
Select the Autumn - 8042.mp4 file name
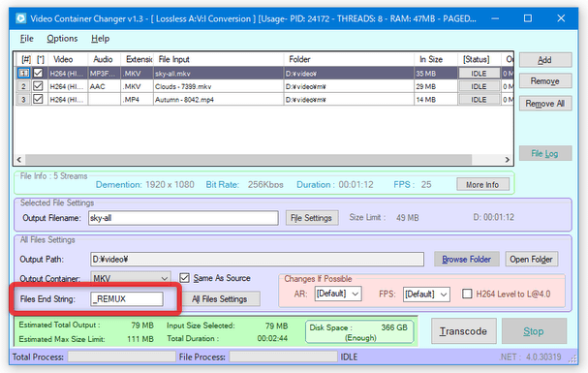(x=184, y=100)
